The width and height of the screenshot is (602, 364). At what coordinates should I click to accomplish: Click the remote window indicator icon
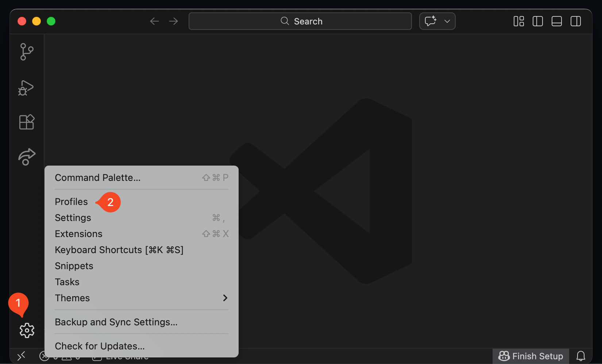coord(21,356)
